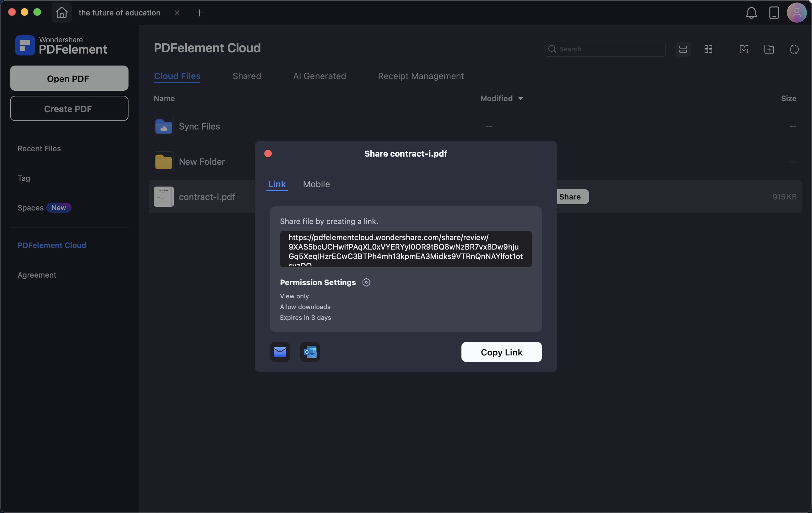812x513 pixels.
Task: Open Spaces in sidebar
Action: click(30, 208)
